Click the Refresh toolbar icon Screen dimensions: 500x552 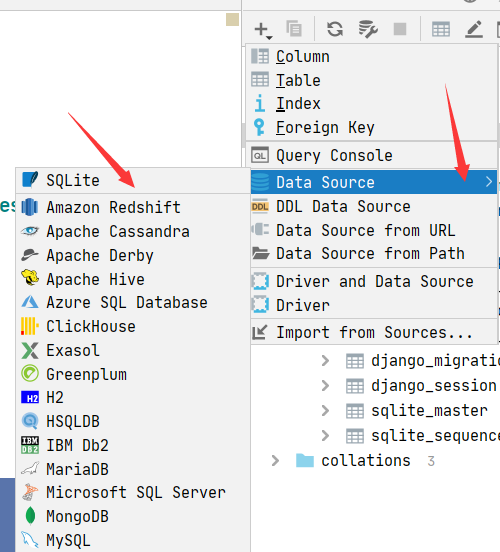pos(335,29)
